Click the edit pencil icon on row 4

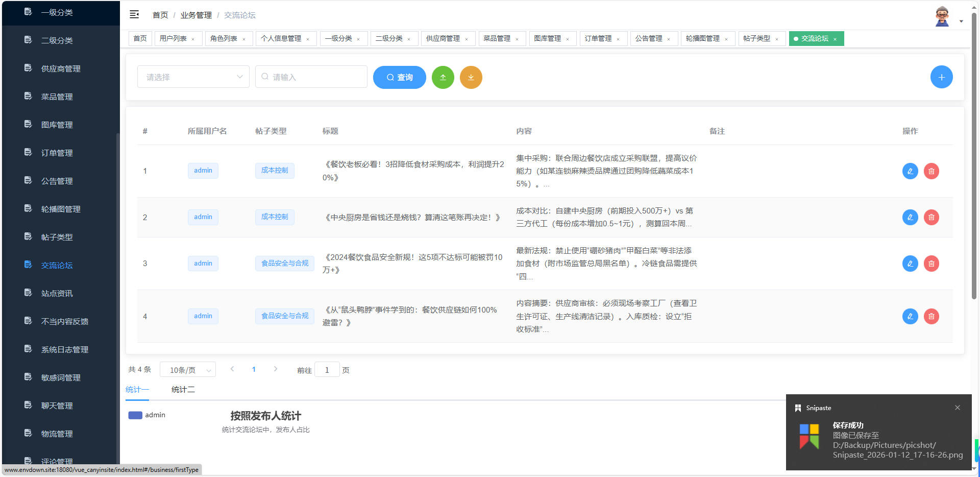point(910,316)
